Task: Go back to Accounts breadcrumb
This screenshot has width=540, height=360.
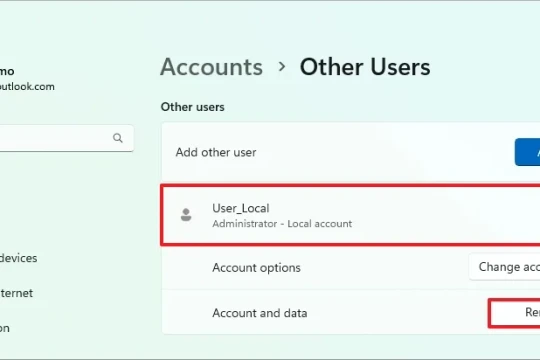Action: point(211,67)
